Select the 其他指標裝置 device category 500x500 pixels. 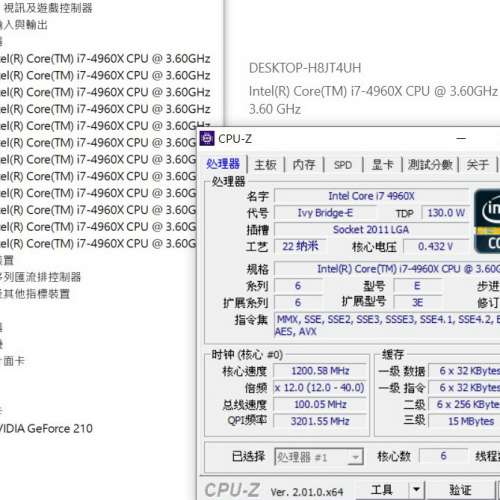(x=35, y=294)
